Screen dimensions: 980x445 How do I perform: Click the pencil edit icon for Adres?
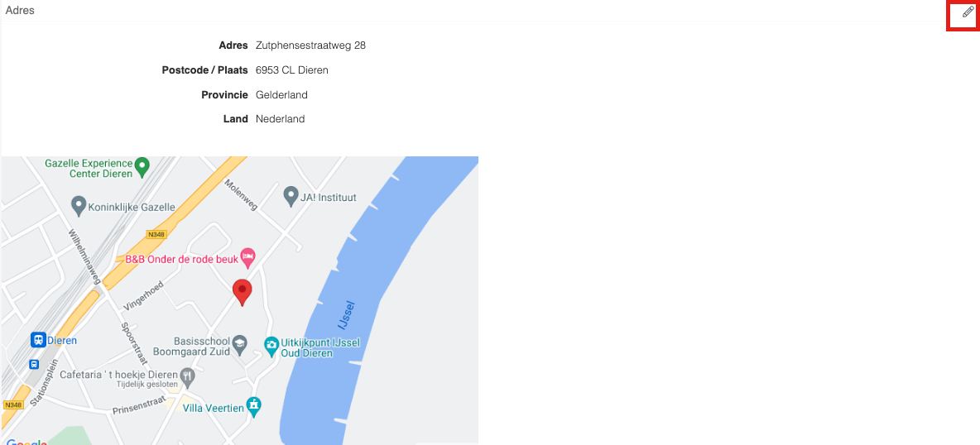tap(968, 12)
